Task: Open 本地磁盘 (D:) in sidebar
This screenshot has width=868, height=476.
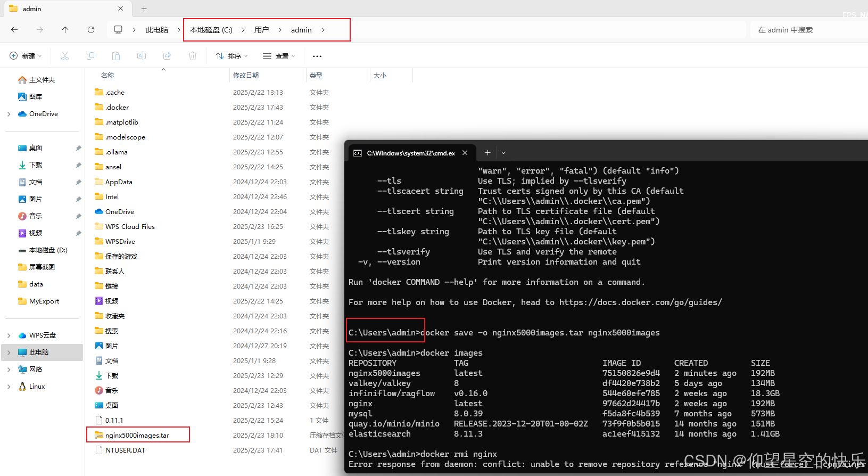Action: [48, 250]
